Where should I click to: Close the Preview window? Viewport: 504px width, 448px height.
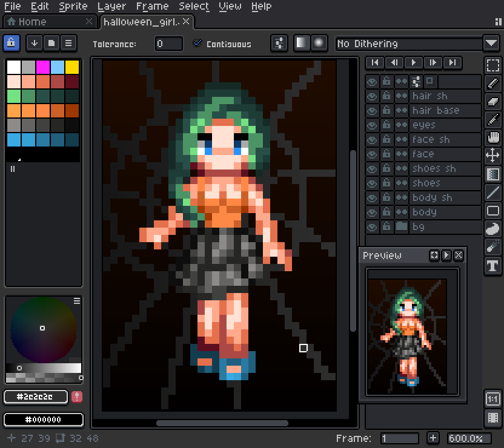tap(459, 255)
